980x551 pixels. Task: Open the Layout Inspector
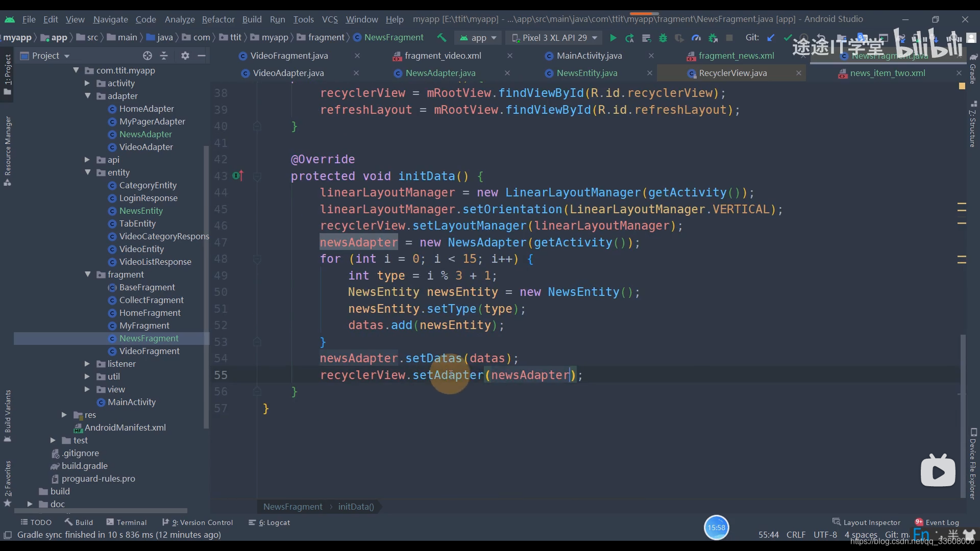[x=866, y=522]
